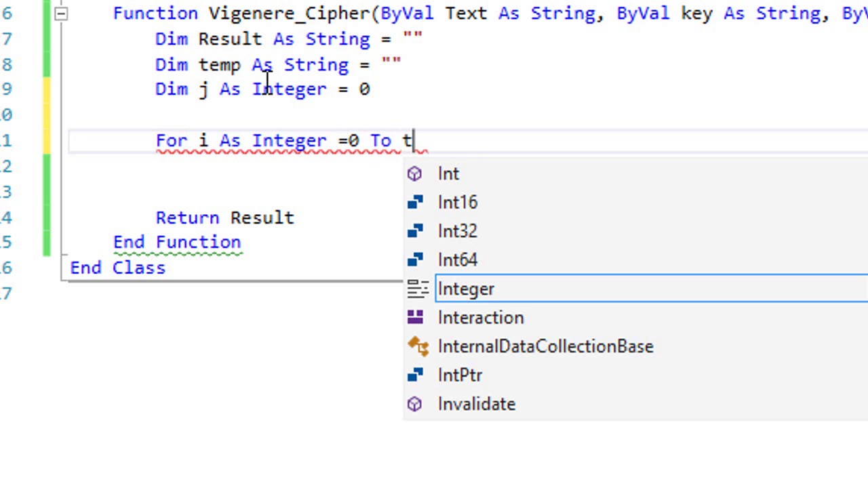Click the Int method icon

[414, 174]
